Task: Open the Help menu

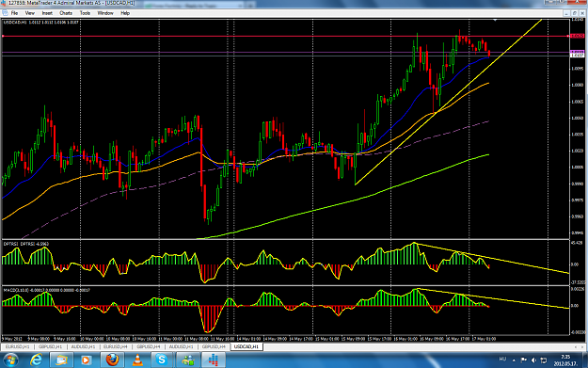Action: 125,13
